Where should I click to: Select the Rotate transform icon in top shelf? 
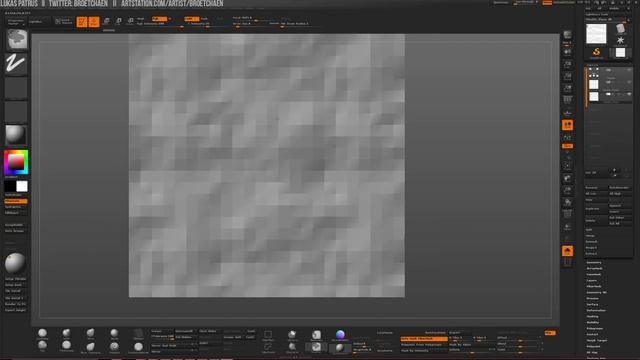click(x=131, y=21)
